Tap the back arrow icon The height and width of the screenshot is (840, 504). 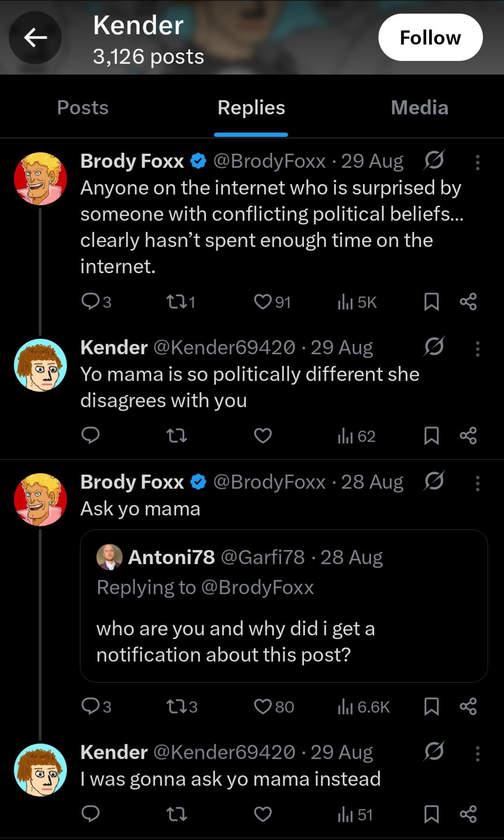[36, 37]
